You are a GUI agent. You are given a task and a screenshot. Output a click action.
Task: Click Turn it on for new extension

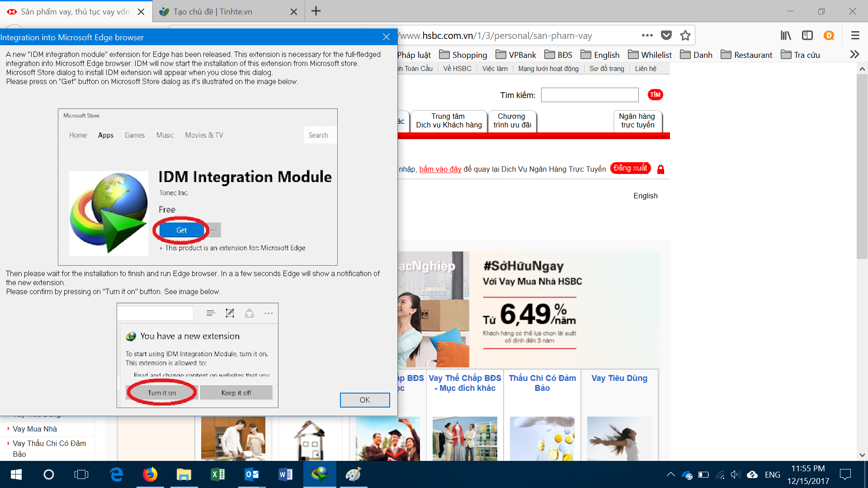161,393
